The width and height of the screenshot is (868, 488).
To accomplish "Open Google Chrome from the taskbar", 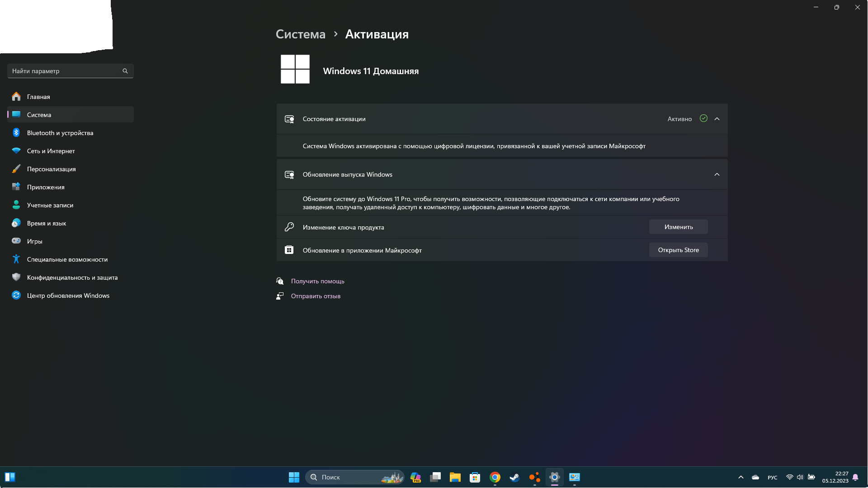I will [x=495, y=477].
